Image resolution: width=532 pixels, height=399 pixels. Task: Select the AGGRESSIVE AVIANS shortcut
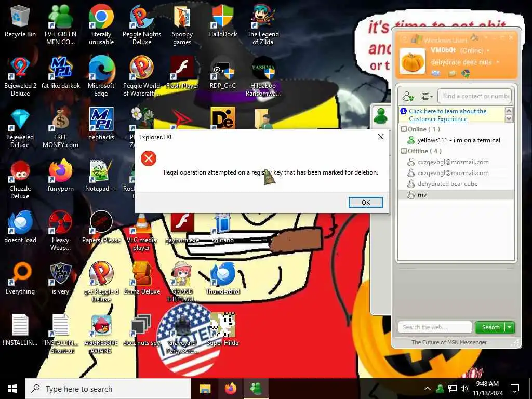pyautogui.click(x=101, y=334)
